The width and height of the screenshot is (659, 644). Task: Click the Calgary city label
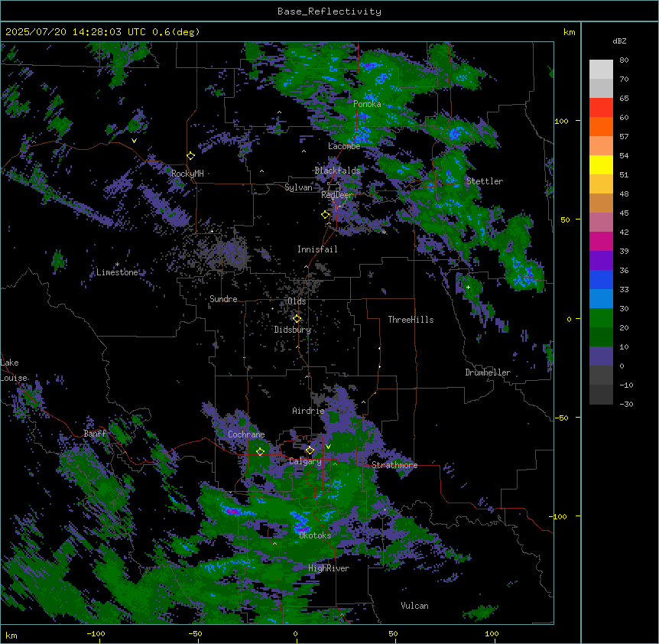(x=305, y=461)
